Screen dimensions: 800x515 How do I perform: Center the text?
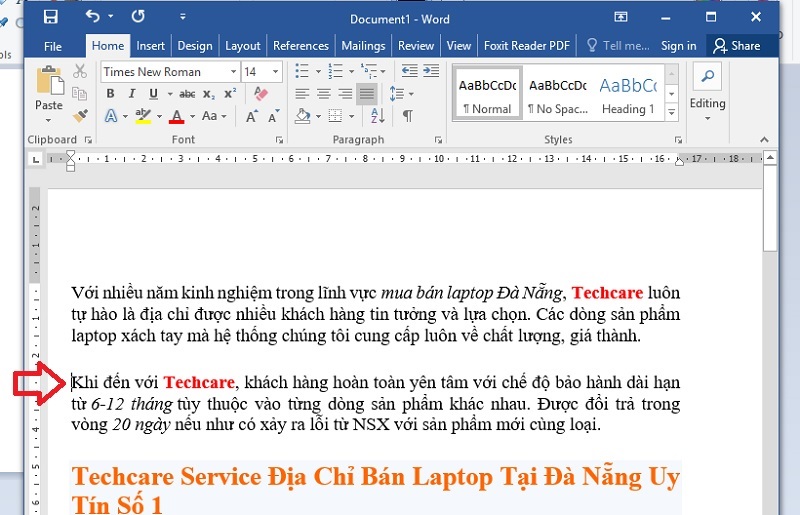[323, 94]
